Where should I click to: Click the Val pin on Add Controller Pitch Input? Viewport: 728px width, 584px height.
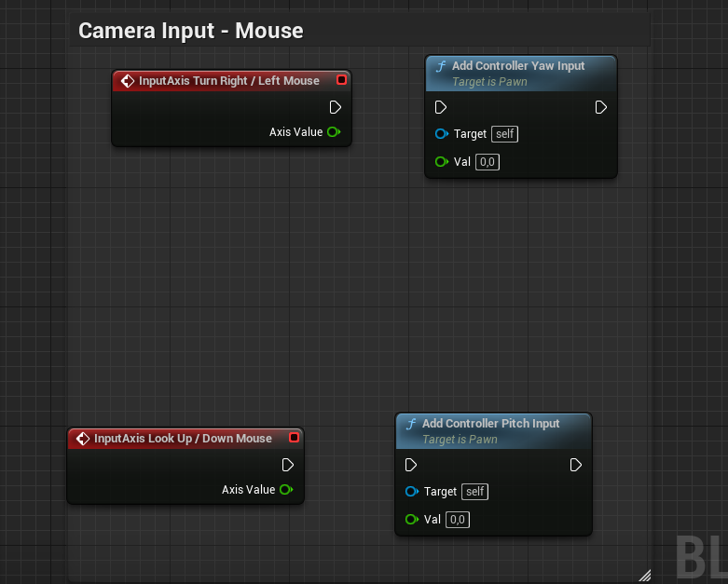click(x=411, y=520)
